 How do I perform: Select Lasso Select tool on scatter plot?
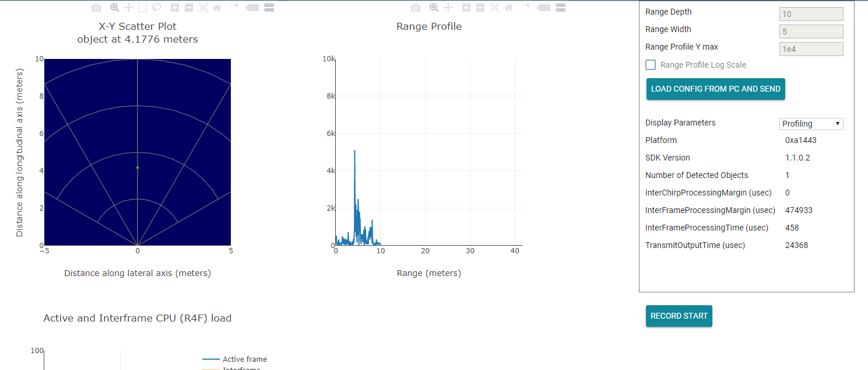[157, 8]
